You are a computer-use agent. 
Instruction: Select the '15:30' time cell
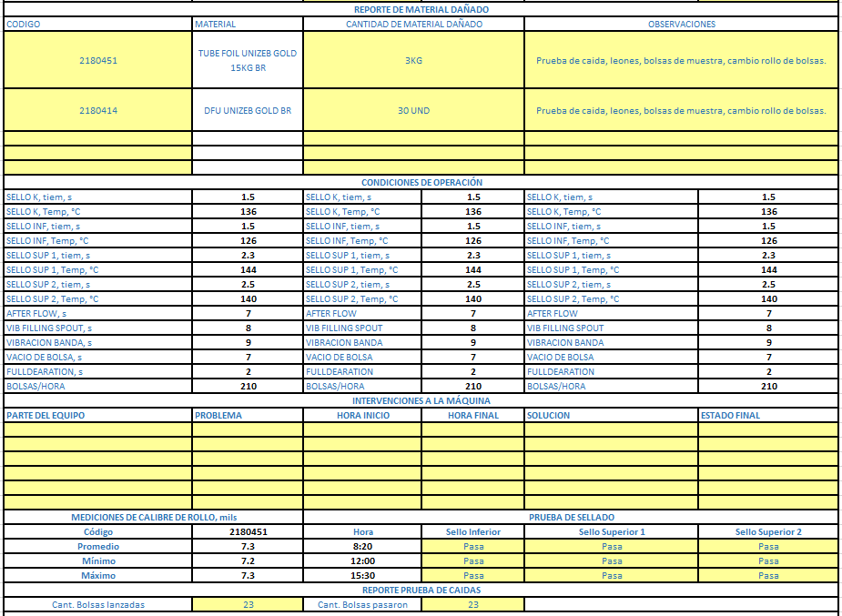pos(362,576)
